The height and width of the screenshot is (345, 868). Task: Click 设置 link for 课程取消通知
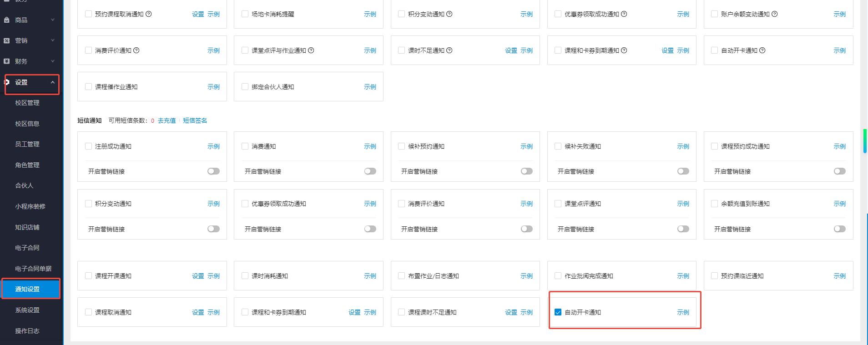[198, 312]
